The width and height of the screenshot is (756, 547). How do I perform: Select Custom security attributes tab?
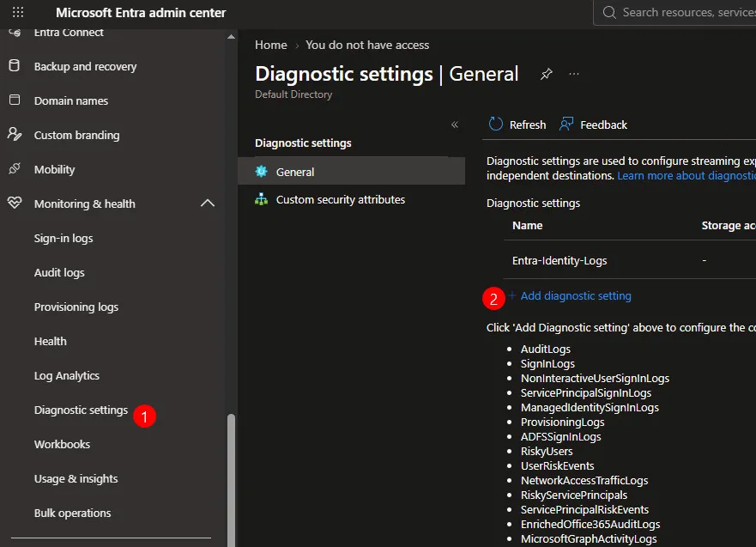[x=352, y=199]
